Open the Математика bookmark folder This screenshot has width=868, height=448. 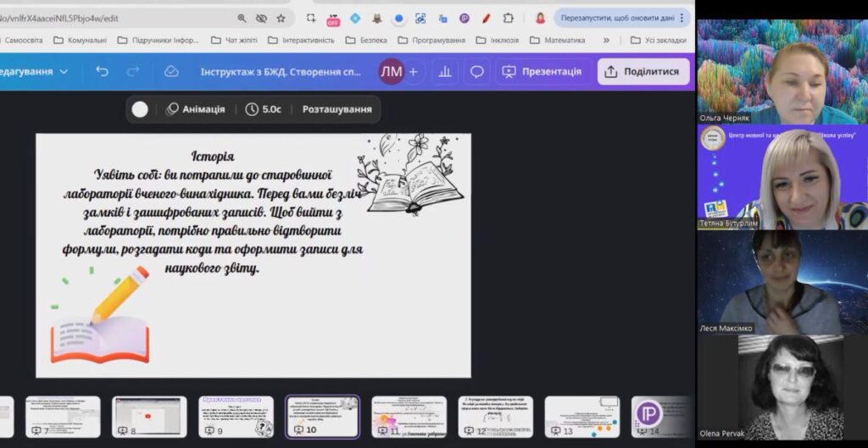point(558,41)
